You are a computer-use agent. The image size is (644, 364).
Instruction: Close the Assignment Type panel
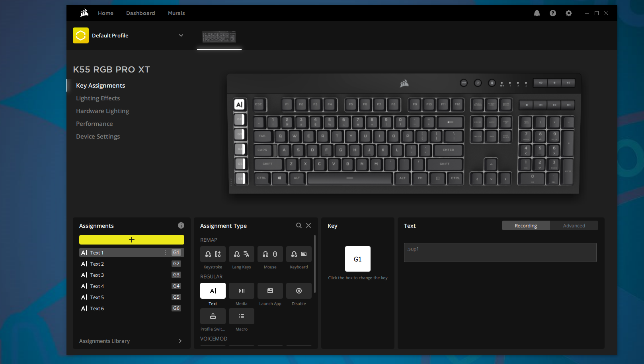308,225
